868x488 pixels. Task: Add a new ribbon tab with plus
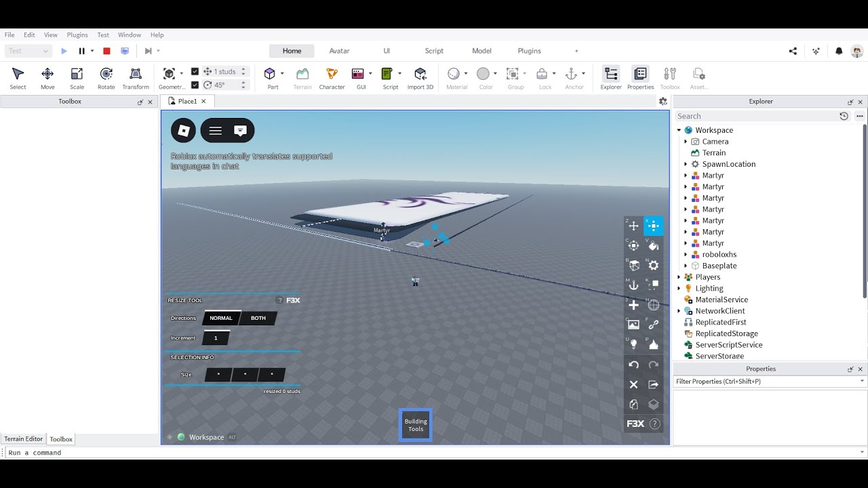(x=576, y=51)
